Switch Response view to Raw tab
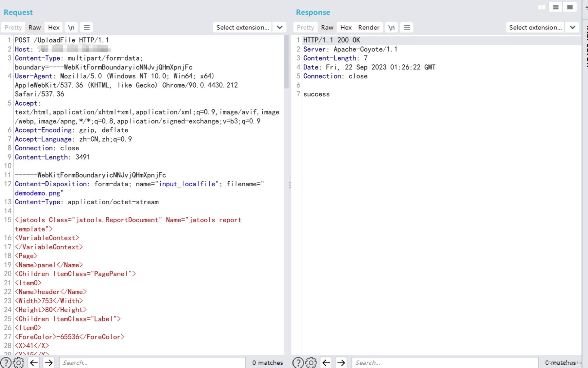Screen dimensions: 588x368 (x=327, y=27)
